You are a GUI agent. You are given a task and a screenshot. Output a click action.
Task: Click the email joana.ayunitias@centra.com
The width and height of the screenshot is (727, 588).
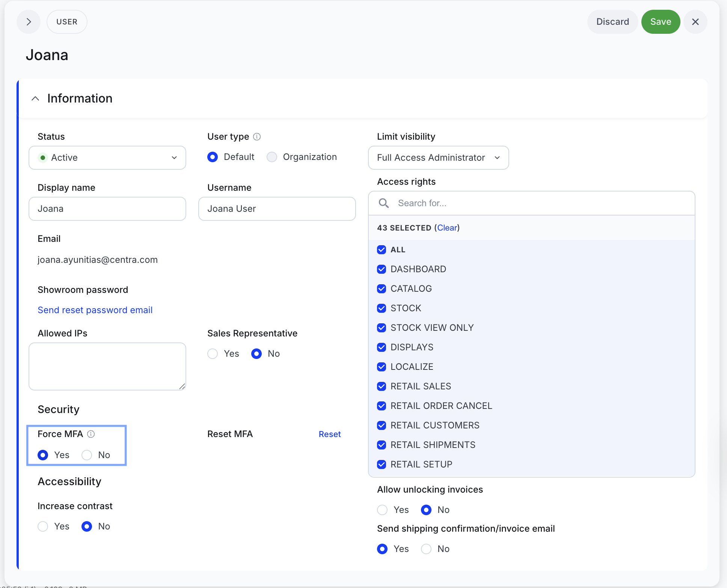(98, 260)
